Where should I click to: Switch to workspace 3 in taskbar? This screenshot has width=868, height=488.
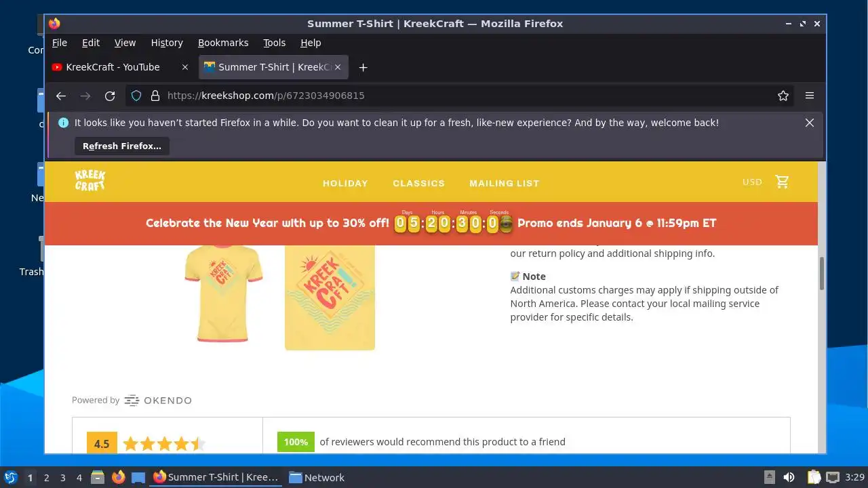[x=63, y=477]
